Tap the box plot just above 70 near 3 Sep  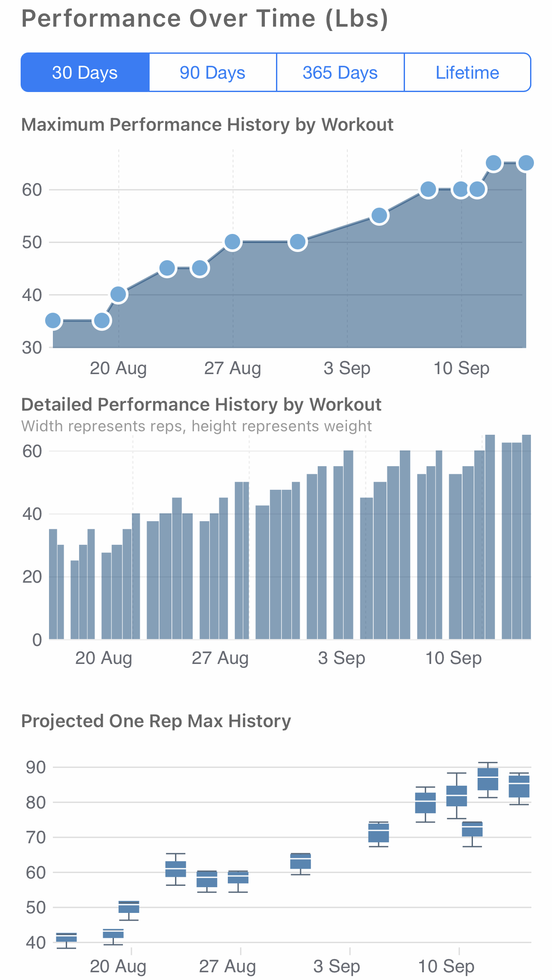379,833
